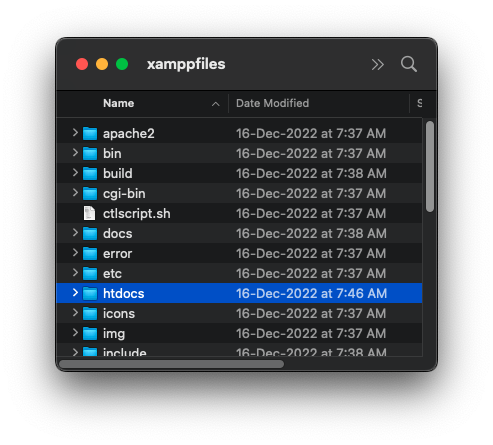Screen dimensions: 493x445
Task: Toggle sort direction arrow in Name column
Action: 216,104
